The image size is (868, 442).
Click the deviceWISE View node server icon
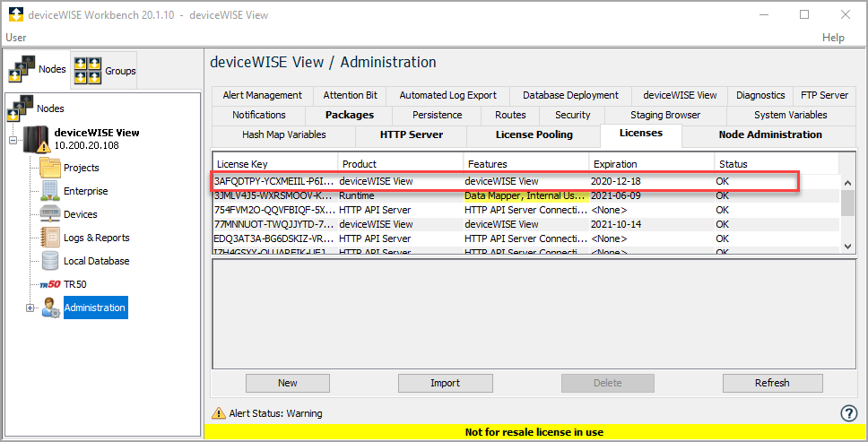(37, 139)
